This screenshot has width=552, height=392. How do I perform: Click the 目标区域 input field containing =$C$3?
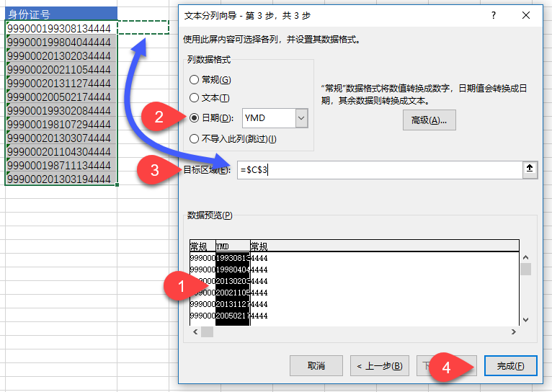coord(378,170)
